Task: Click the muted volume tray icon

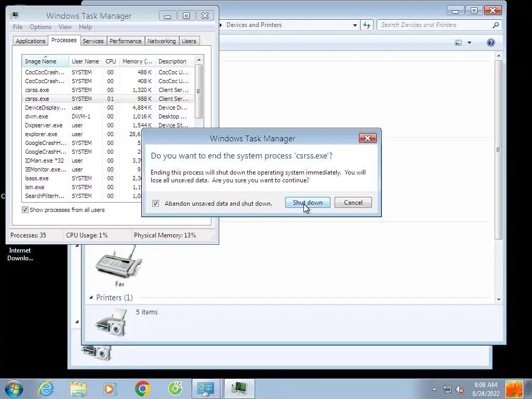Action: coord(460,389)
